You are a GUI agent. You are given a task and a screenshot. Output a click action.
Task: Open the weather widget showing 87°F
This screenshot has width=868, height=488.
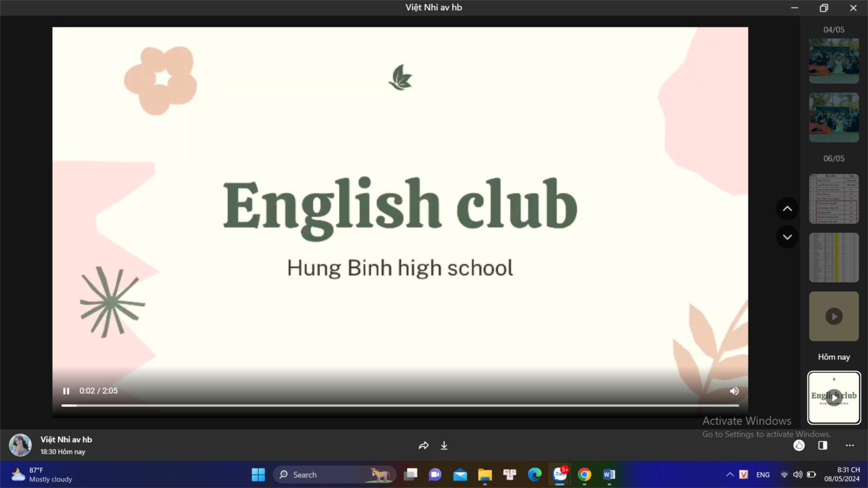(x=42, y=474)
